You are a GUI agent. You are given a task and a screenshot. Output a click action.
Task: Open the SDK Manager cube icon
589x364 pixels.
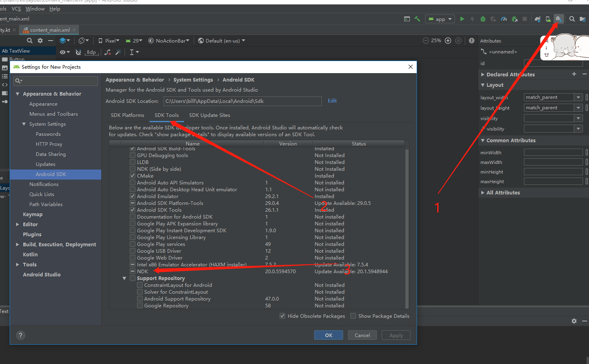[x=558, y=19]
